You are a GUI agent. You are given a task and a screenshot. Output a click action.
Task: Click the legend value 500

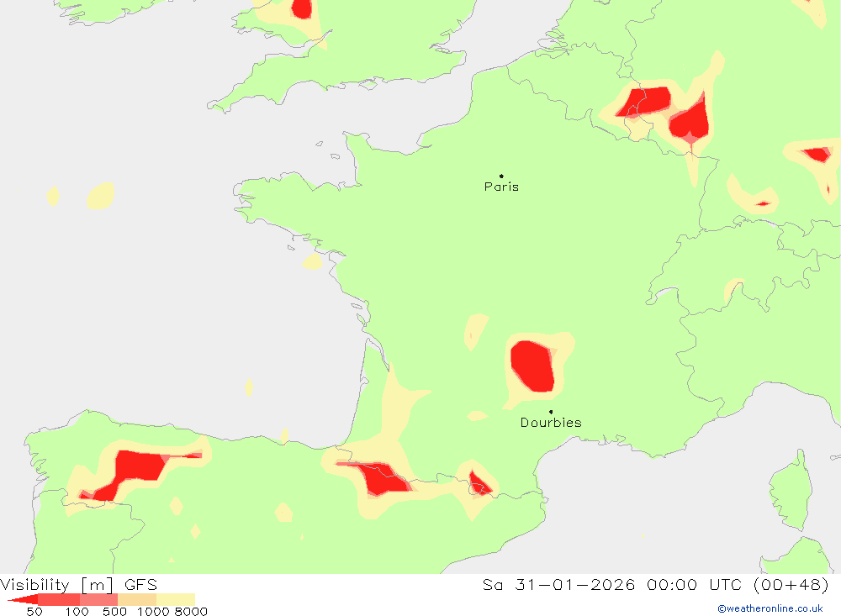[x=114, y=612]
